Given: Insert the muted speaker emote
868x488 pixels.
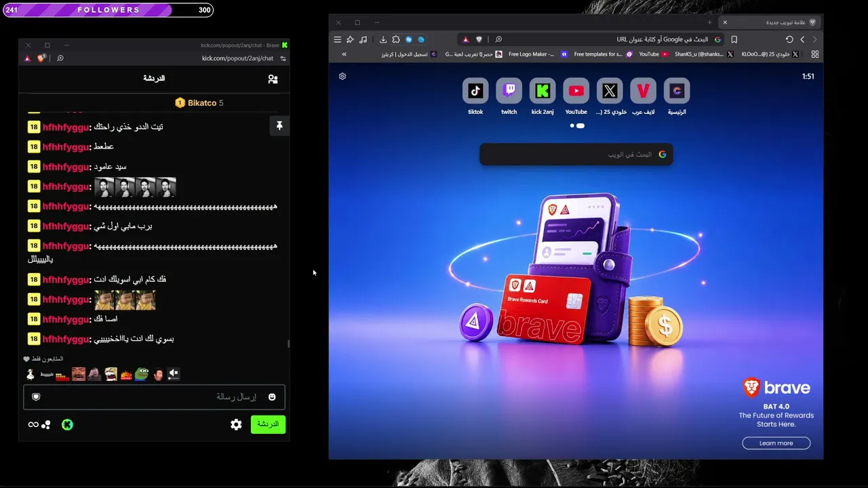Looking at the screenshot, I should coord(174,373).
